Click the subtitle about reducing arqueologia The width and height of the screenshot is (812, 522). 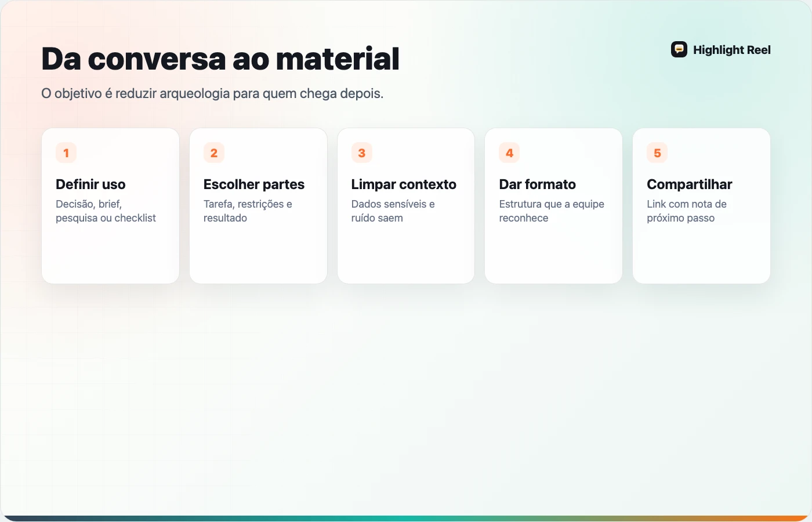tap(212, 93)
